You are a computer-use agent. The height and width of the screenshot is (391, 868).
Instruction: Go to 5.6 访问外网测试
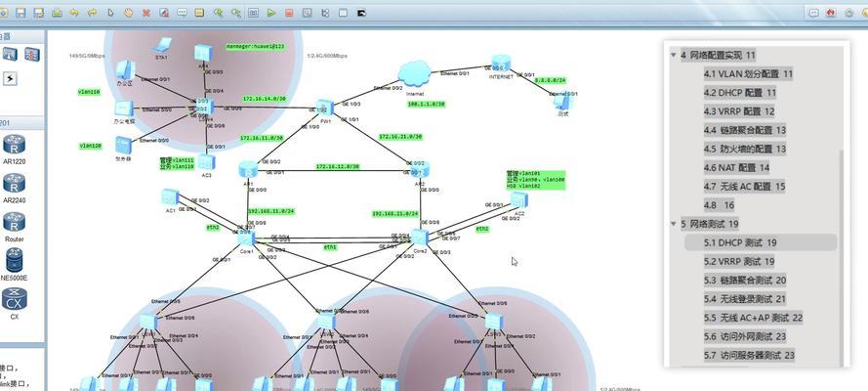point(745,336)
